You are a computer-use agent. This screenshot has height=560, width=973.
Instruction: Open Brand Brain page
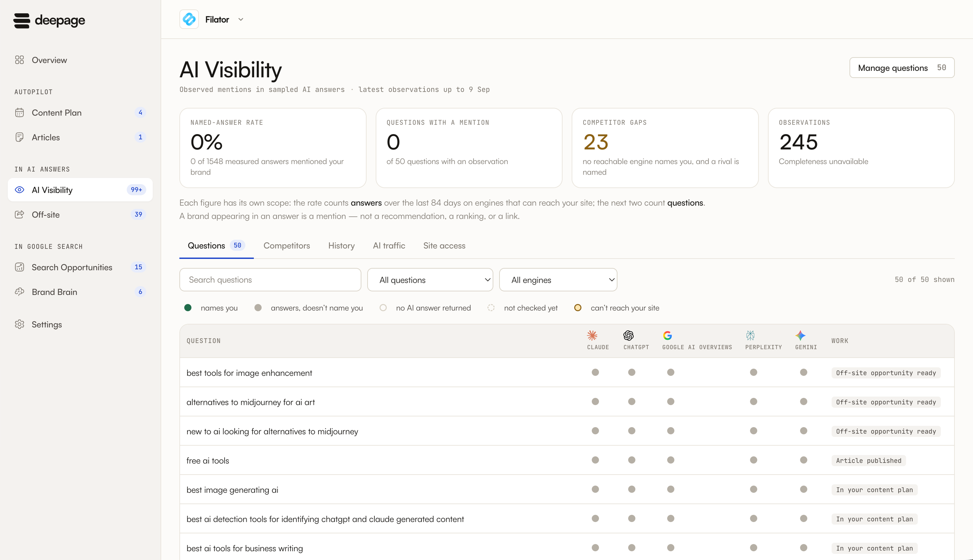coord(80,292)
